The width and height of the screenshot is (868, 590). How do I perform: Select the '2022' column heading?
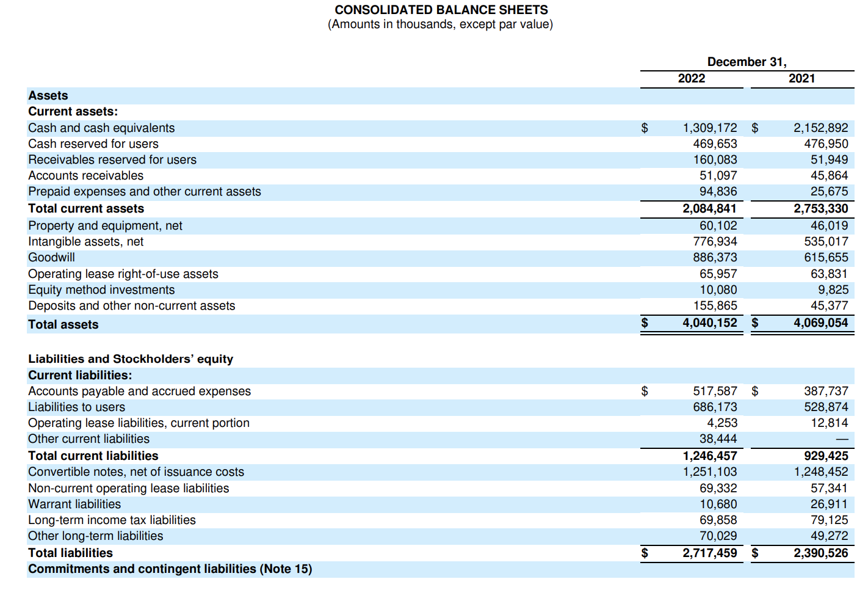point(692,78)
